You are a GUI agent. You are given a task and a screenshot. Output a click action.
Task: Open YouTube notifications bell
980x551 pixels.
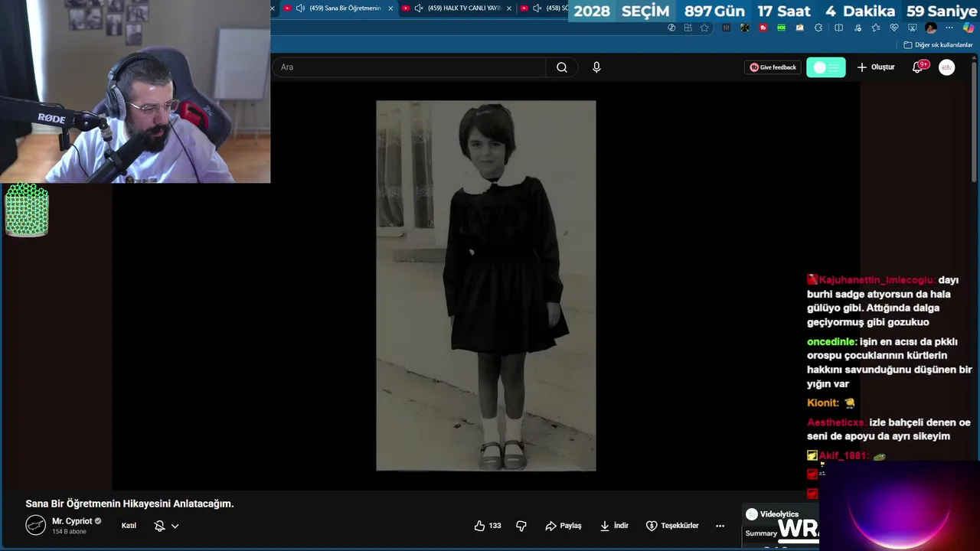(918, 67)
